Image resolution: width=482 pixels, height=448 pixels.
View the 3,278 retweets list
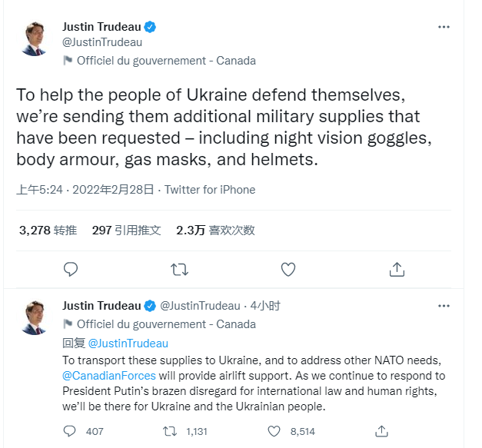tap(48, 230)
